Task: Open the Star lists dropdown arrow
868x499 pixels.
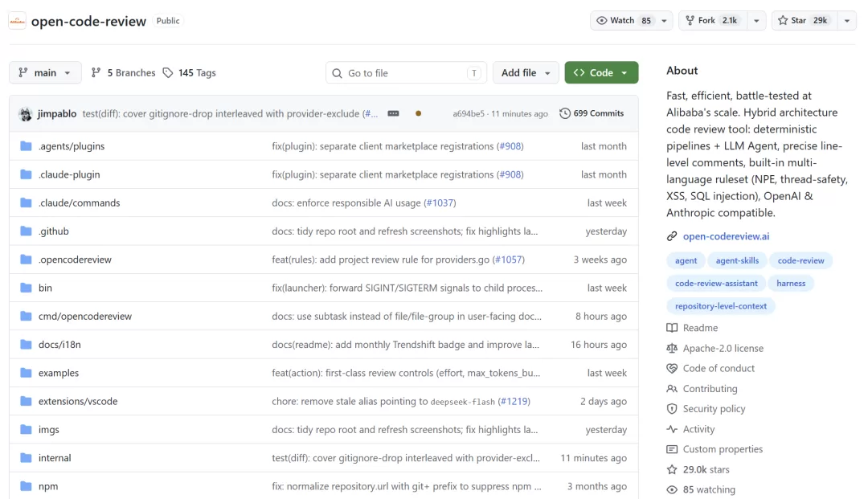Action: pyautogui.click(x=847, y=21)
